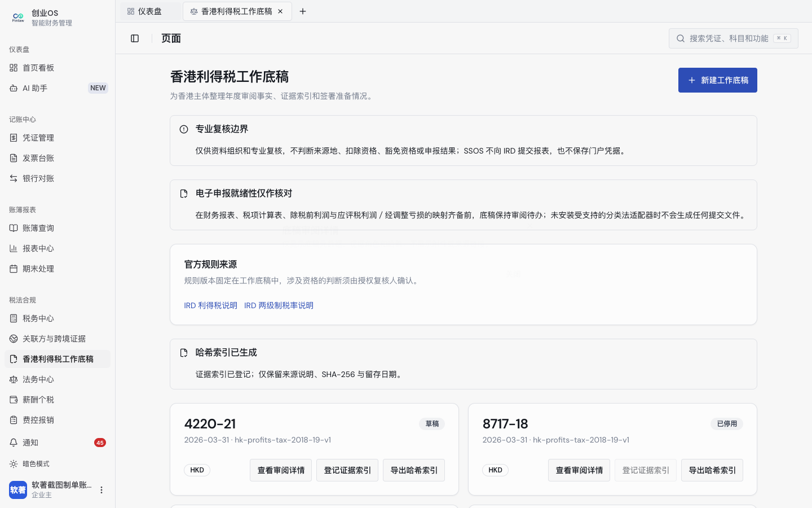Click the 费控报销 clipboard icon
This screenshot has width=812, height=508.
tap(14, 420)
